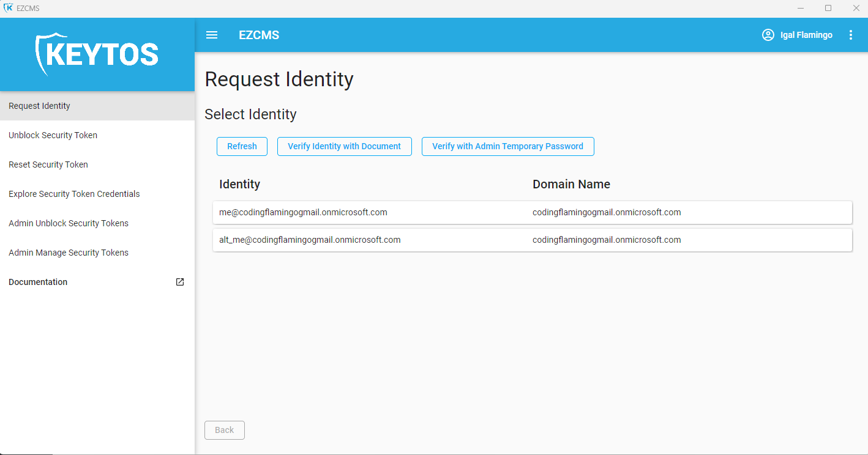Screen dimensions: 868x455
Task: Click Verify Identity with Document
Action: tap(344, 146)
